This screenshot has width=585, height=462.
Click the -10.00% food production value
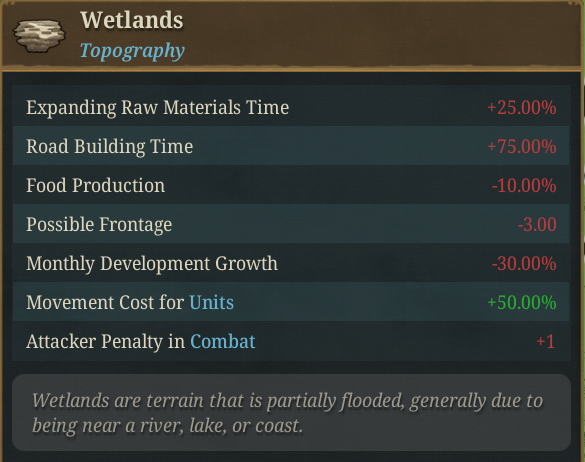524,185
